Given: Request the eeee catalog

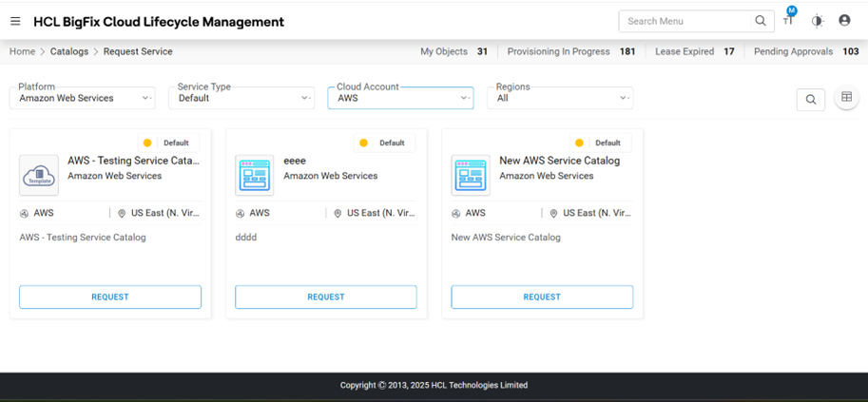Looking at the screenshot, I should pyautogui.click(x=326, y=297).
